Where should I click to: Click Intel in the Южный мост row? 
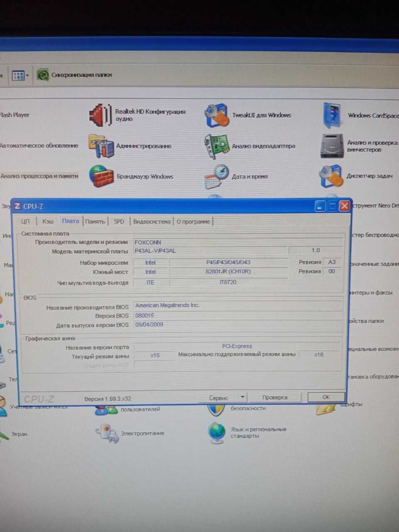pyautogui.click(x=150, y=272)
